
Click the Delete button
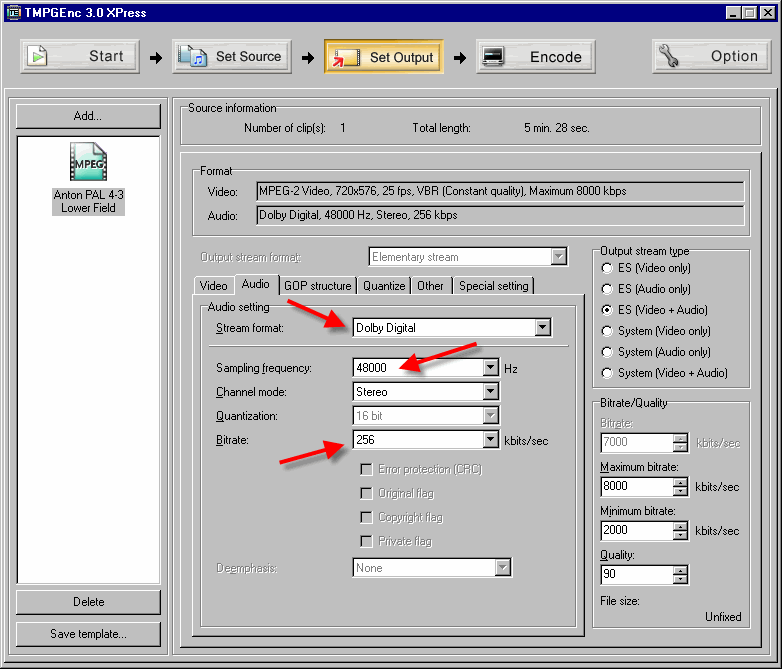click(88, 602)
